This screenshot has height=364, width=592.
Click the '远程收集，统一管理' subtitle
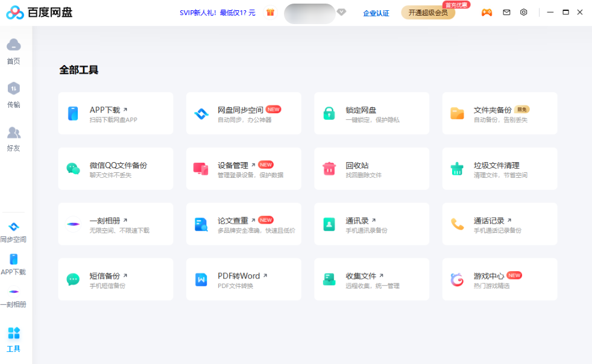[373, 286]
